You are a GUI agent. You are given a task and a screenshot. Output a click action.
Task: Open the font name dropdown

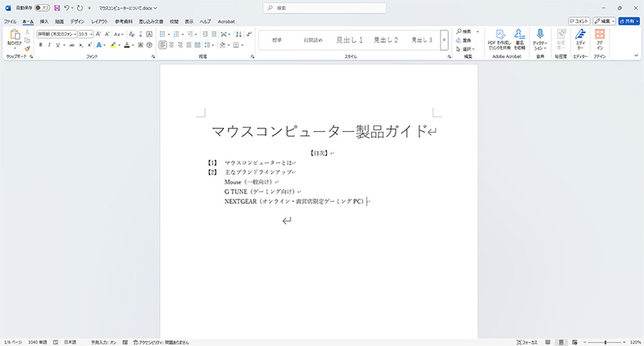click(75, 34)
